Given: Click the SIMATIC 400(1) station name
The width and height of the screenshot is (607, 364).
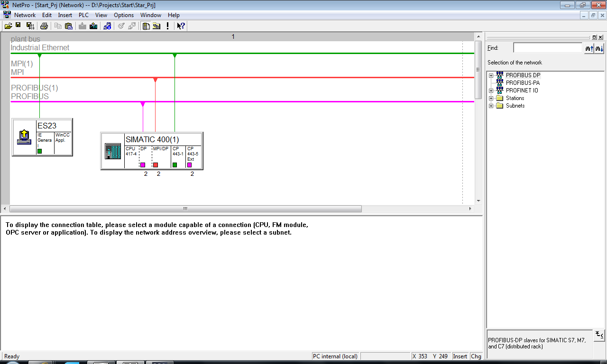Looking at the screenshot, I should click(153, 139).
